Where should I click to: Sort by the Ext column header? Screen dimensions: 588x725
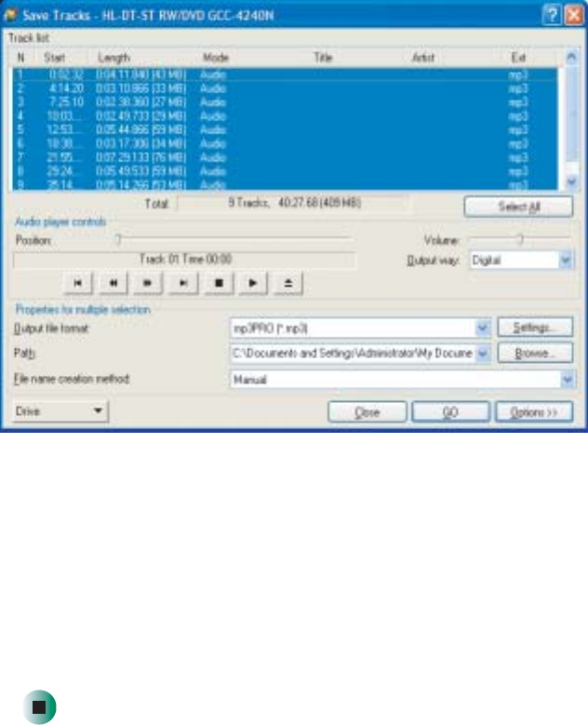point(518,58)
